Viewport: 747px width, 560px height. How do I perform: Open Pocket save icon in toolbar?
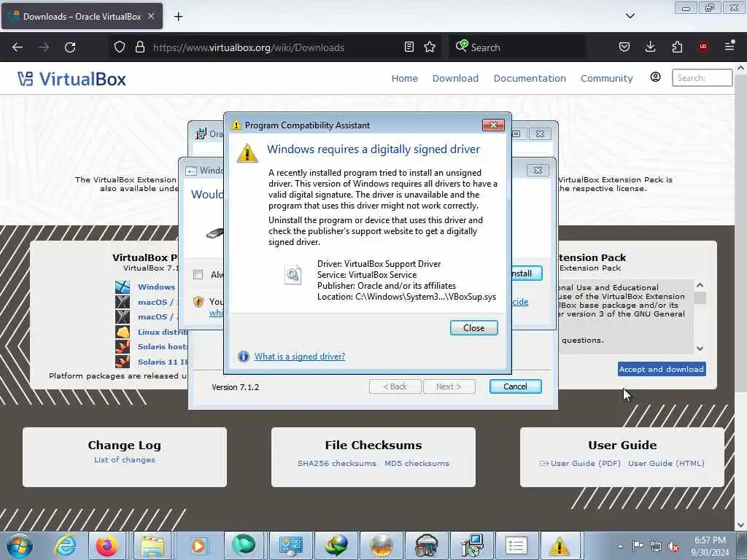pyautogui.click(x=624, y=47)
